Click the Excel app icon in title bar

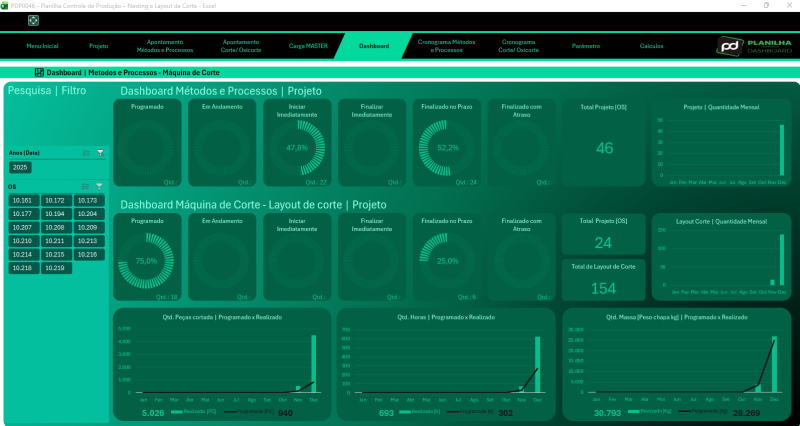(x=5, y=5)
